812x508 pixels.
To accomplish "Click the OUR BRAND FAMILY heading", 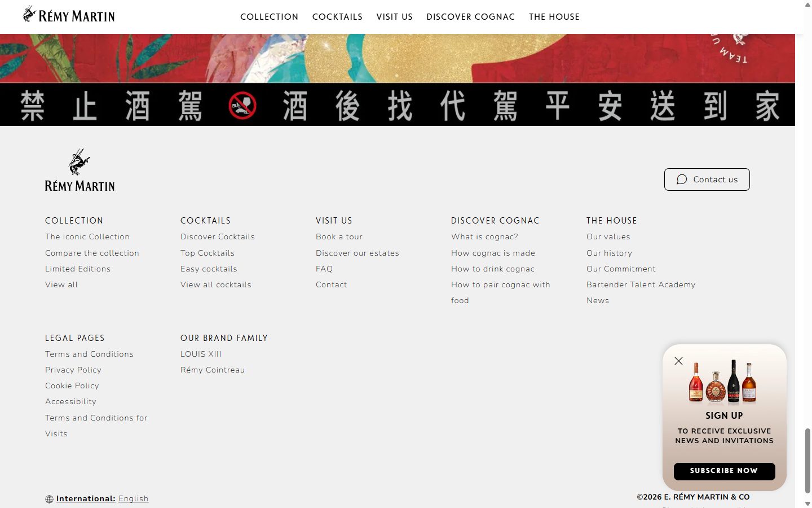I will [224, 338].
